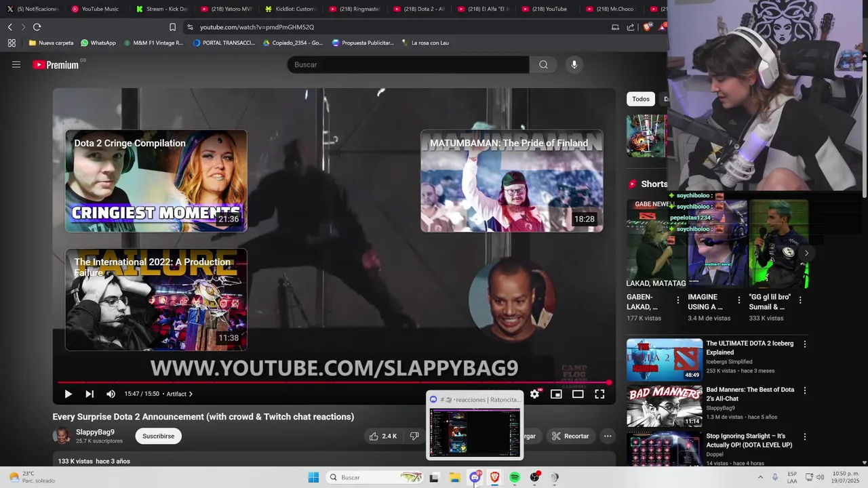Open Stop Ignoring Starlight video options
Screen dimensions: 868x488
(805, 437)
